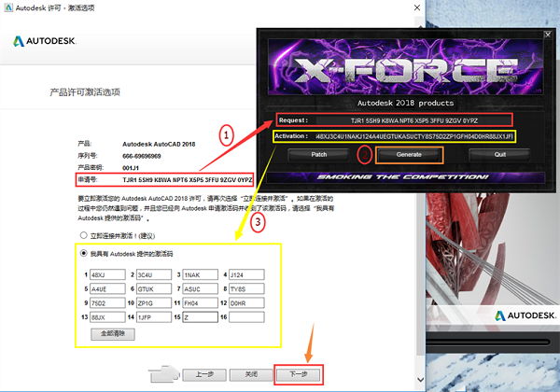Go back with the 上一步 button
Screen dimensions: 560x392
tap(205, 373)
